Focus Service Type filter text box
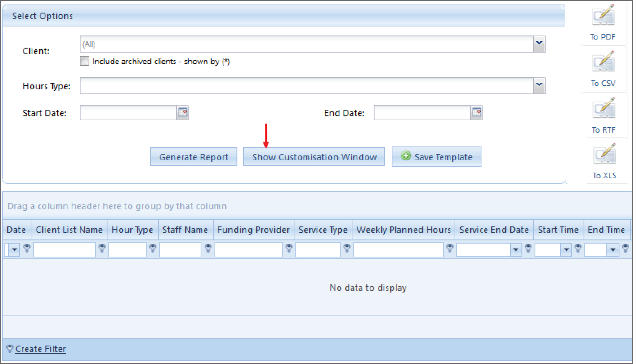This screenshot has width=633, height=364. pyautogui.click(x=318, y=250)
